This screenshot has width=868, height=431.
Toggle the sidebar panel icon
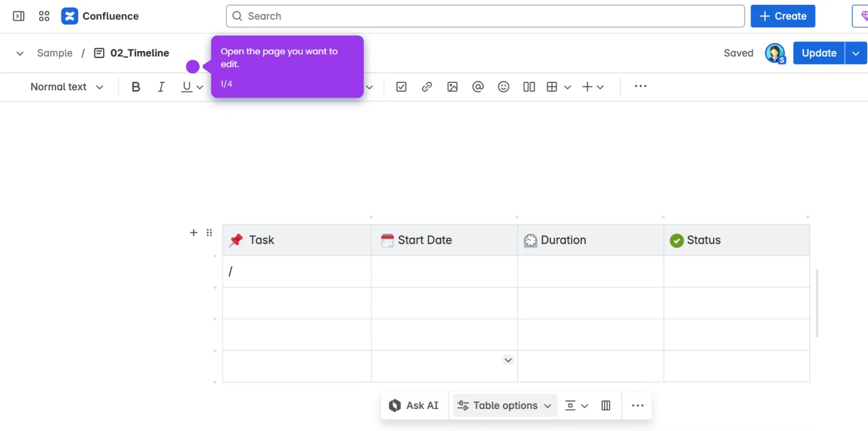[19, 16]
